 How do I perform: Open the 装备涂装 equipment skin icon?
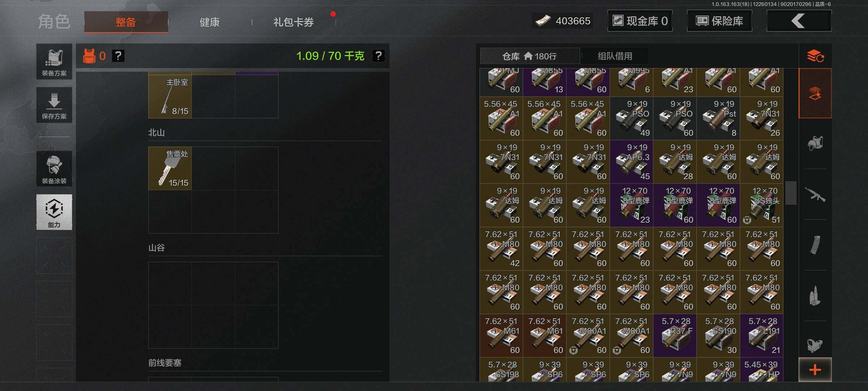[x=54, y=169]
